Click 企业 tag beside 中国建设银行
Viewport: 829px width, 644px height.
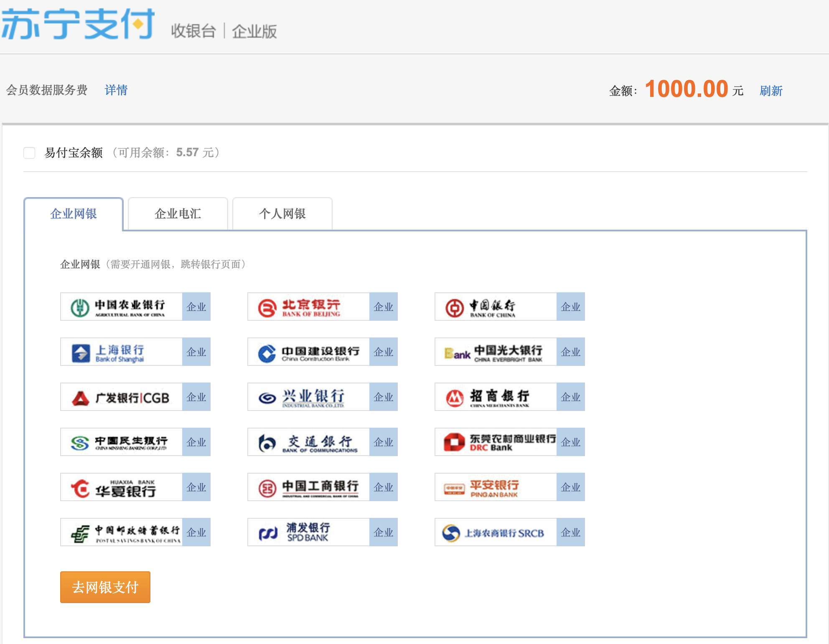384,352
